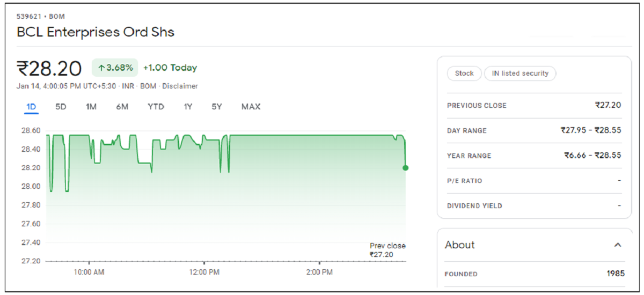Show the MAX time range chart
Viewport: 644px width, 295px height.
pyautogui.click(x=251, y=107)
